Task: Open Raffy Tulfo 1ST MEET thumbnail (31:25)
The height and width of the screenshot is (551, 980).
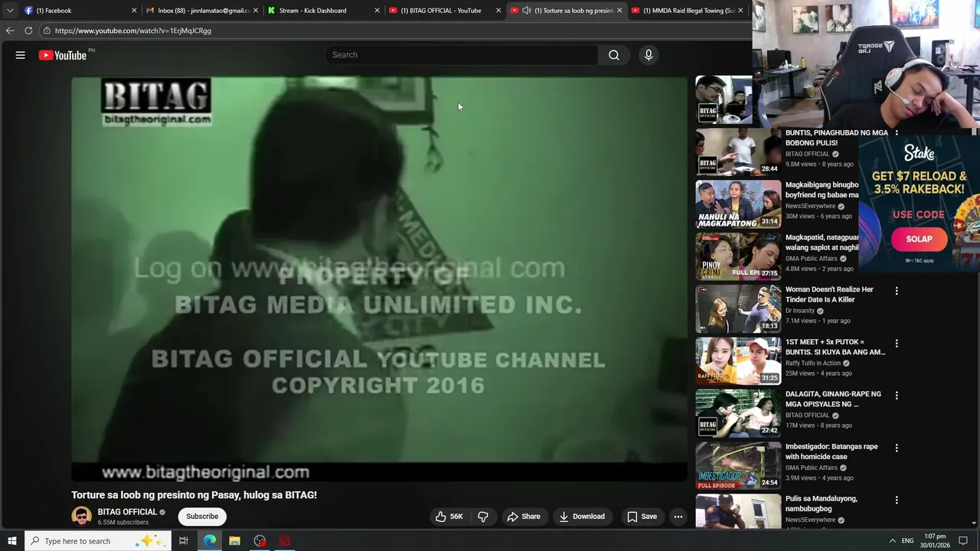Action: [738, 361]
